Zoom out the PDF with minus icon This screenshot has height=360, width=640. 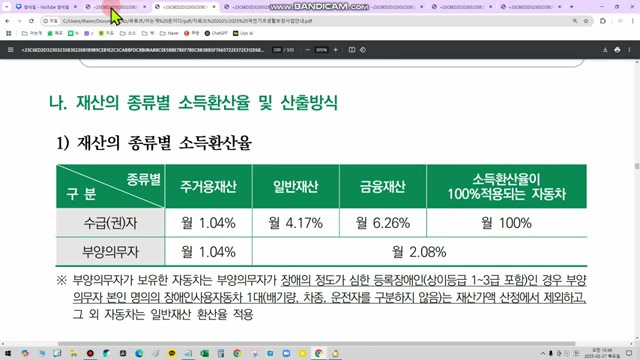[x=307, y=50]
